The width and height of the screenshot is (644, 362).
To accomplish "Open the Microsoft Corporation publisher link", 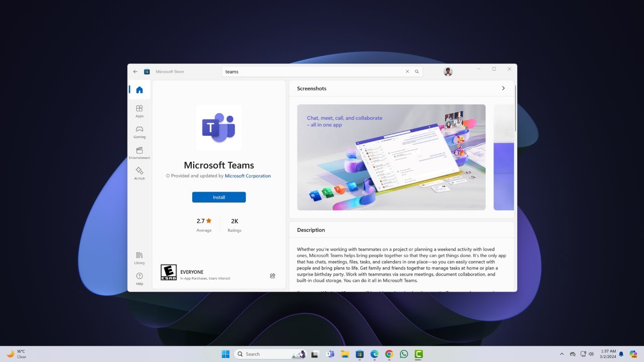I will 248,176.
